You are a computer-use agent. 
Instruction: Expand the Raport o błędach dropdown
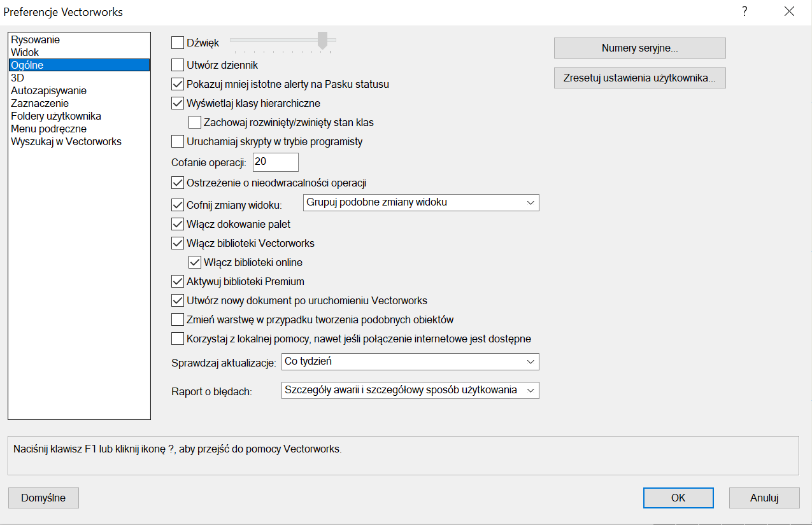tap(410, 390)
